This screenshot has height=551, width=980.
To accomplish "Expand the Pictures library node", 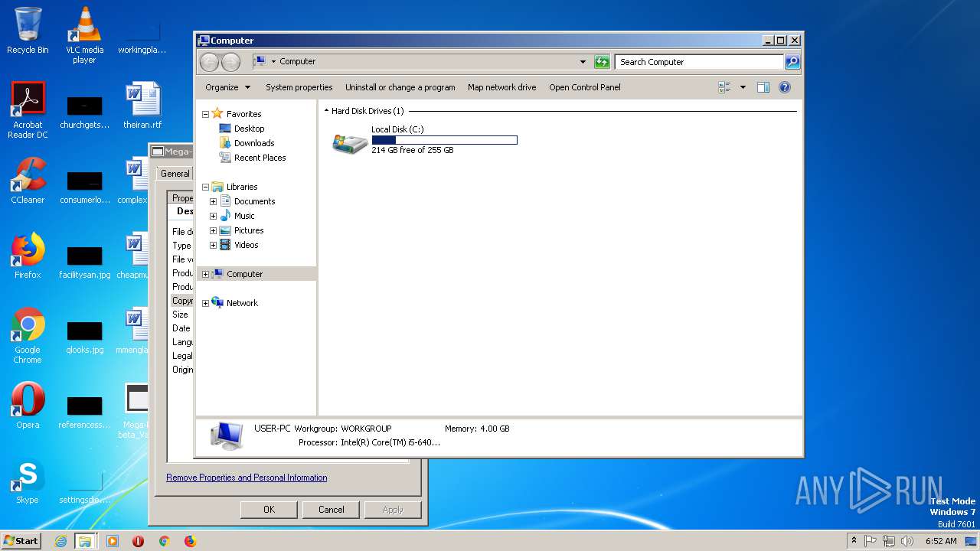I will [213, 230].
